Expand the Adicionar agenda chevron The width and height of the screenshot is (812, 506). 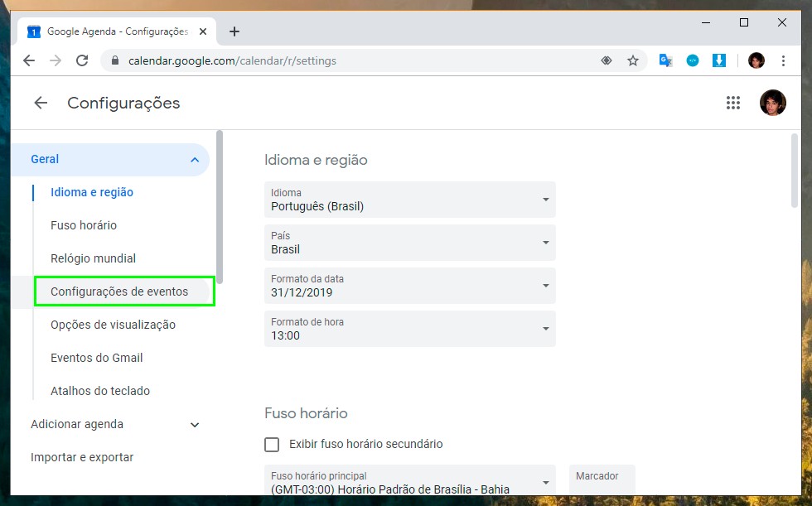(x=195, y=425)
